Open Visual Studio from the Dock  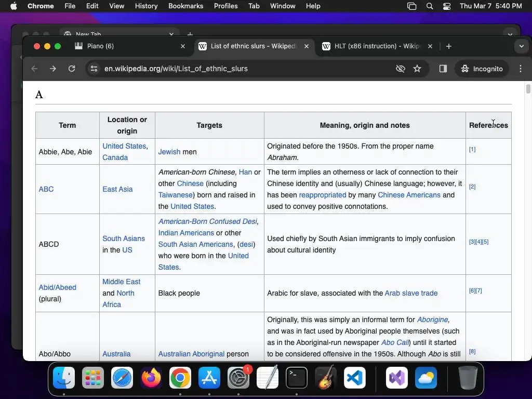(x=396, y=378)
